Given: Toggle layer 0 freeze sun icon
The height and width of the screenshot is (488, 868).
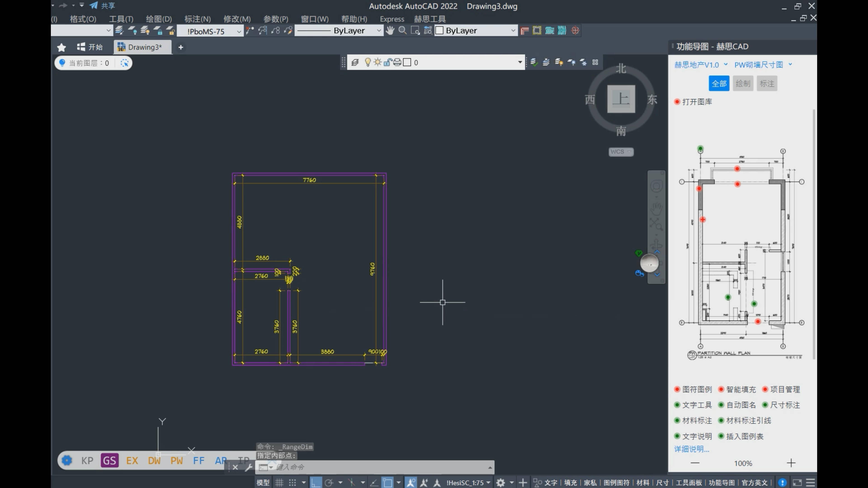Looking at the screenshot, I should point(377,62).
